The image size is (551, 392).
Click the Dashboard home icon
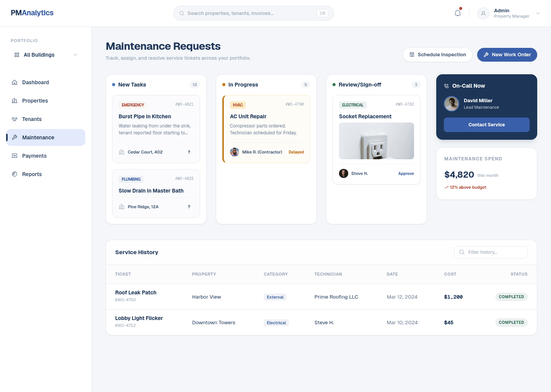[x=15, y=82]
